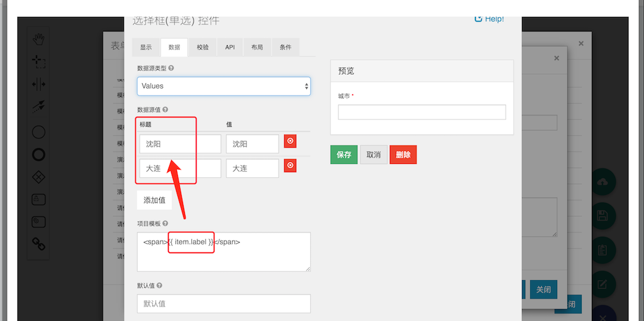Screen dimensions: 644x321
Task: Activate the lasso selection tool
Action: tap(39, 62)
